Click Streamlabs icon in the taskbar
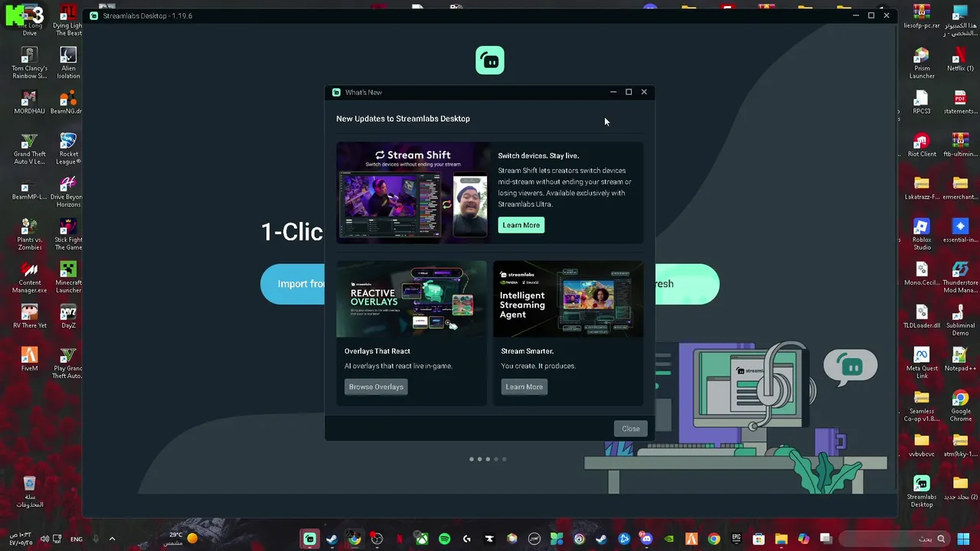Screen dimensions: 980x551 coord(309,539)
